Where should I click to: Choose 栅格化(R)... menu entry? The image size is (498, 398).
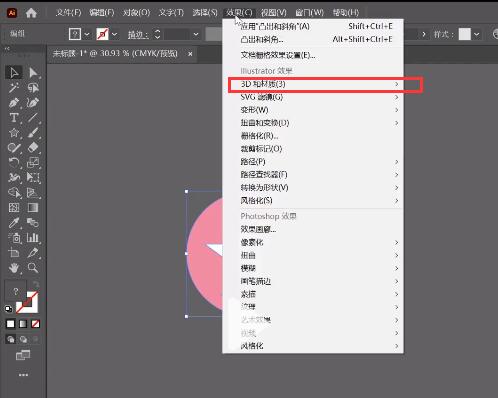(x=313, y=136)
